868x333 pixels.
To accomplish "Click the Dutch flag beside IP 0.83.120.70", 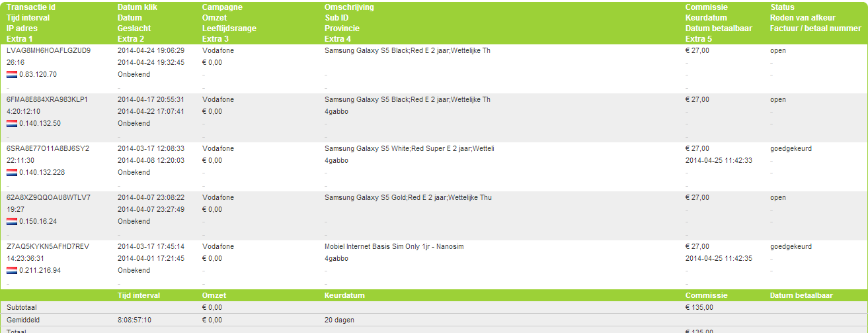I will tap(12, 74).
